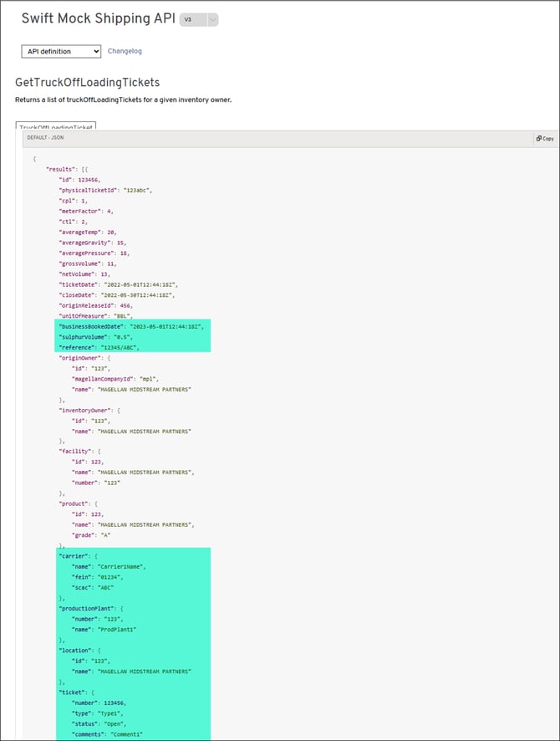Open the API definition select box
This screenshot has height=741, width=560.
(61, 52)
